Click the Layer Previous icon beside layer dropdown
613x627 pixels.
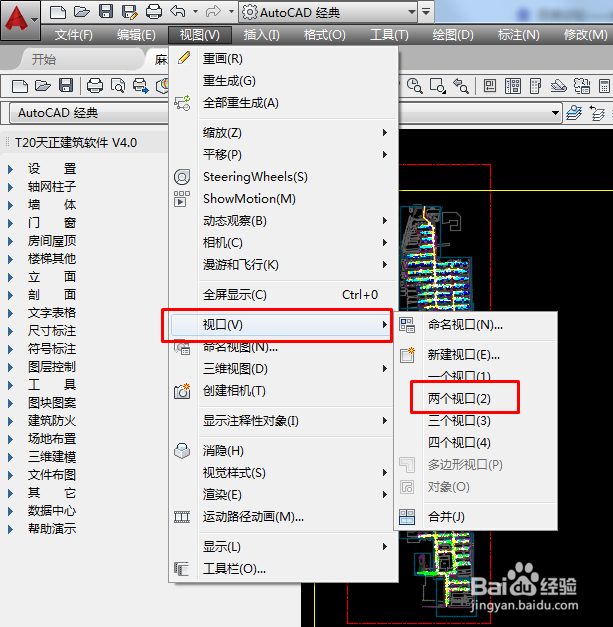[x=598, y=114]
